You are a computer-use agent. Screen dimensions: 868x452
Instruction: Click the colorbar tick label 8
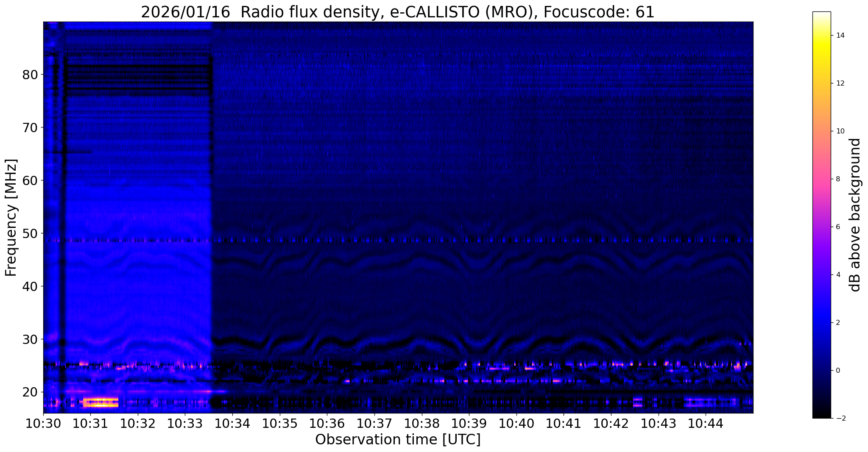[837, 179]
